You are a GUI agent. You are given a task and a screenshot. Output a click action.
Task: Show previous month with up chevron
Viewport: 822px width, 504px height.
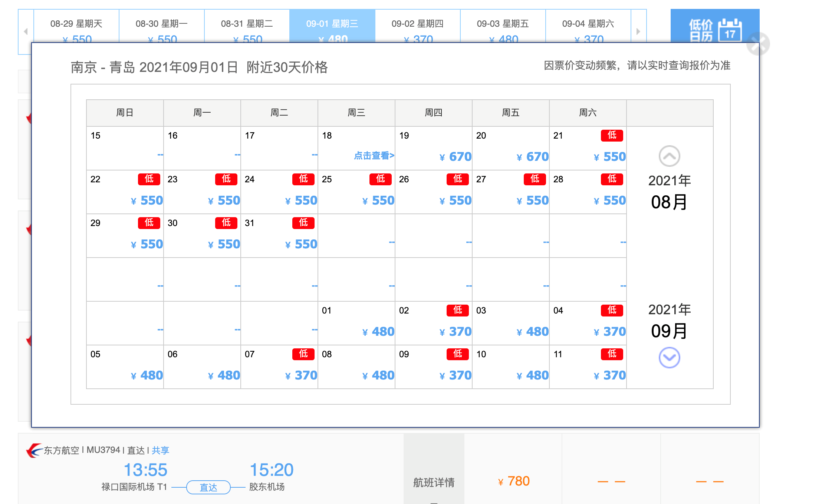click(669, 156)
